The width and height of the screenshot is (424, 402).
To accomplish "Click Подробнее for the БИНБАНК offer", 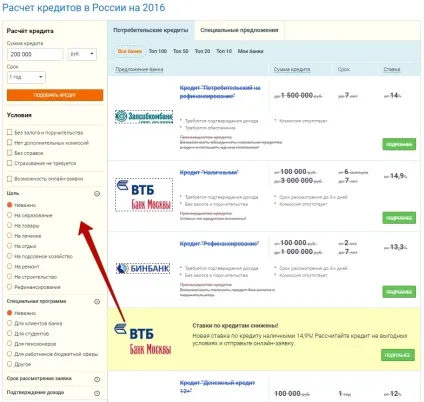I will coord(399,292).
